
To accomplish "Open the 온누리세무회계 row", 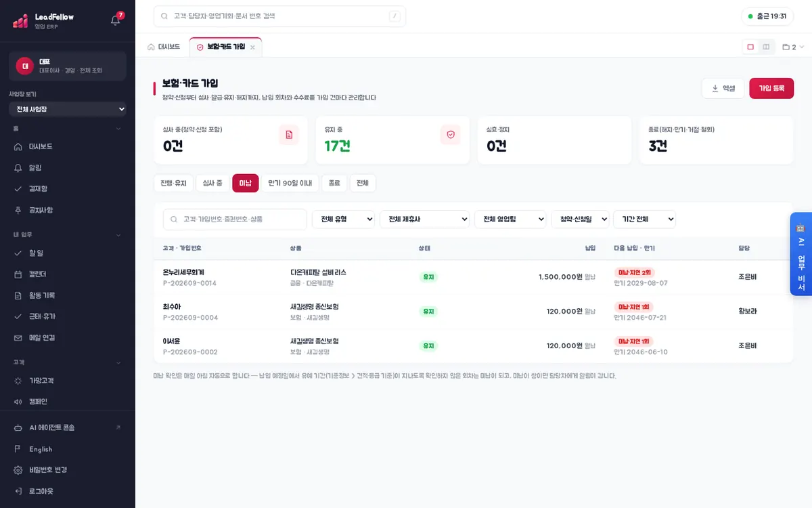I will pos(473,277).
